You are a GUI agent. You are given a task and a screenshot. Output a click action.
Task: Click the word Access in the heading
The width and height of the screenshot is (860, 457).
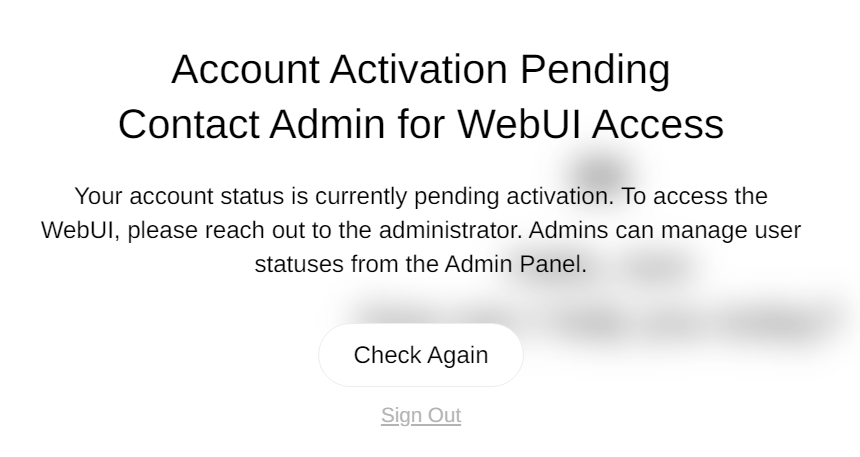658,124
